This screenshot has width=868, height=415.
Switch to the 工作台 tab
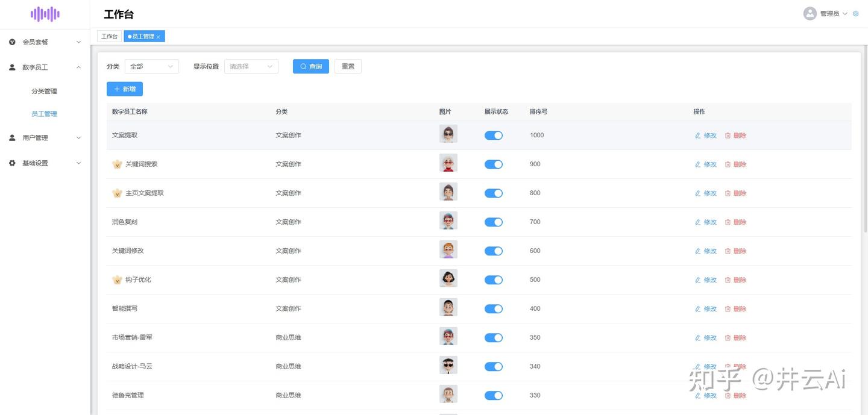tap(110, 37)
